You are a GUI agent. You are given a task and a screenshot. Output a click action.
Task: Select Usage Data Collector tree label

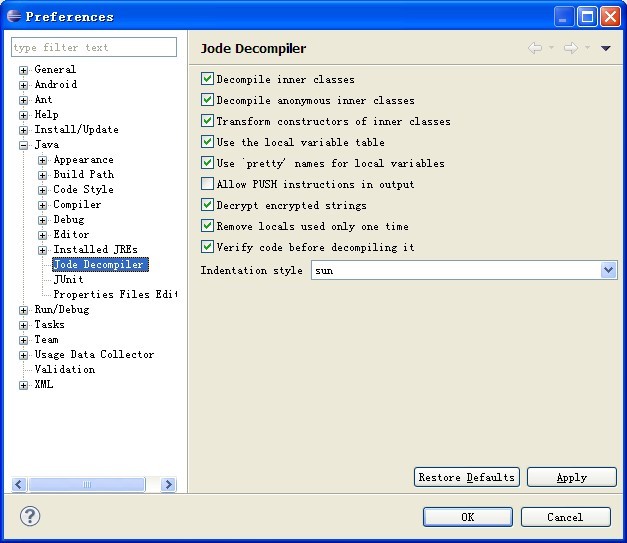point(94,354)
